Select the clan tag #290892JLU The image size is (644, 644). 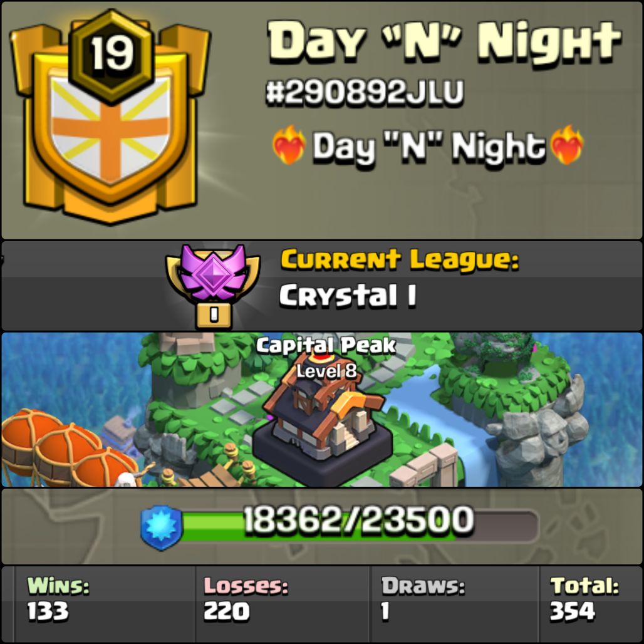pos(365,93)
